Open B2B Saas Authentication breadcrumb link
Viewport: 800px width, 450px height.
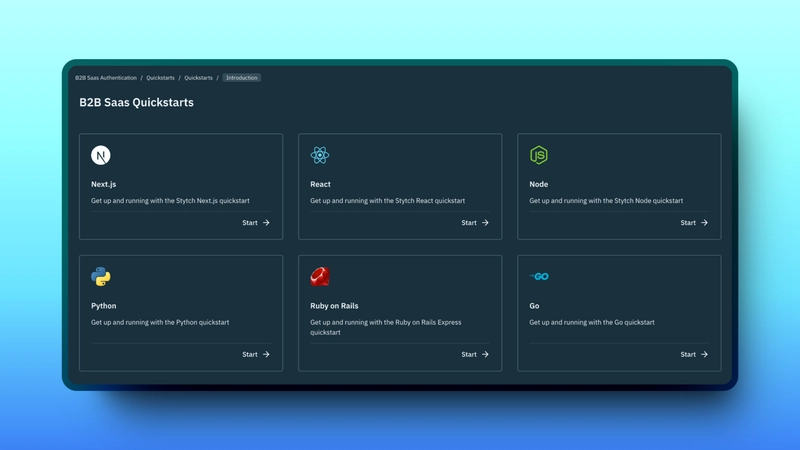click(106, 78)
